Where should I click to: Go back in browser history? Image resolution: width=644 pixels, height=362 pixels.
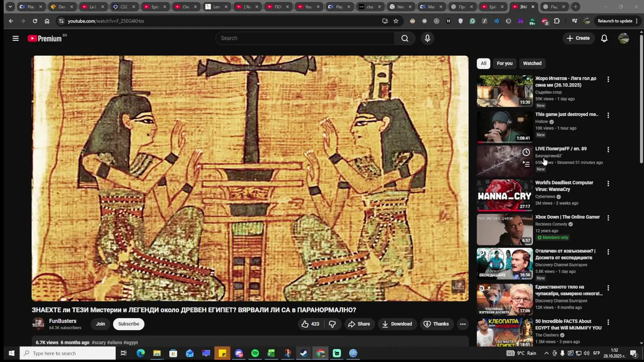(11, 21)
